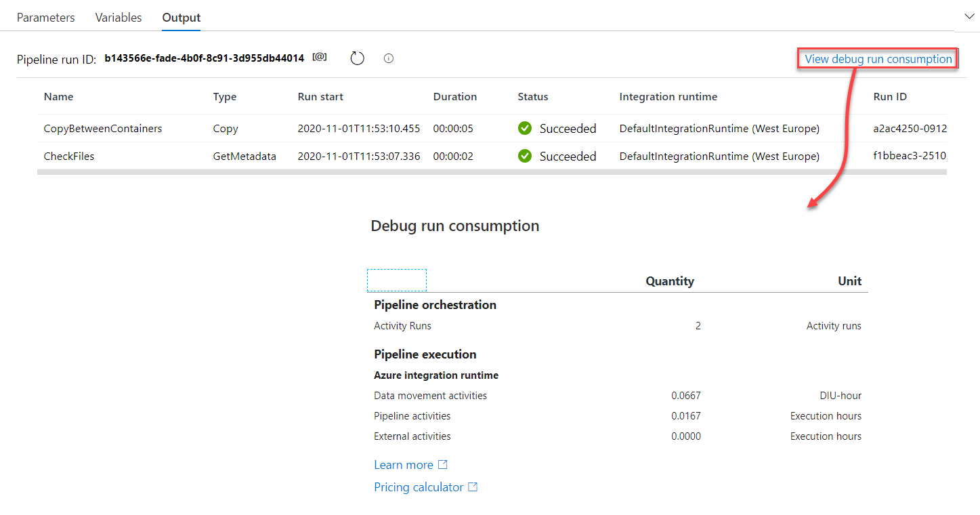980x515 pixels.
Task: Open the Pricing calculator link
Action: tap(419, 487)
